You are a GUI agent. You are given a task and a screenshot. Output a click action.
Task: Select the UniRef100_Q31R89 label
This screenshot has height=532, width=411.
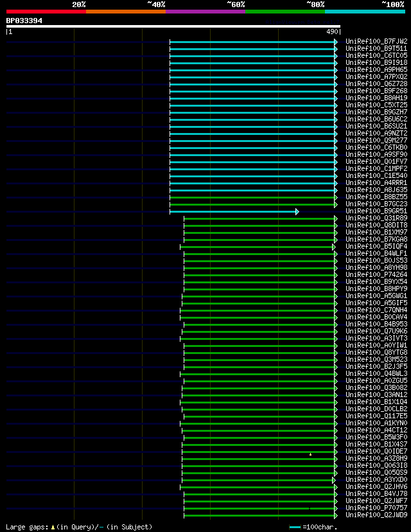point(376,218)
